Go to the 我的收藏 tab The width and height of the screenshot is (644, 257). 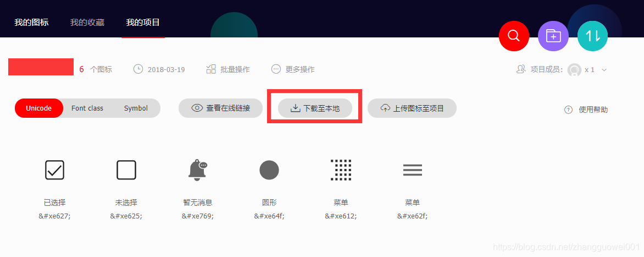[x=87, y=22]
